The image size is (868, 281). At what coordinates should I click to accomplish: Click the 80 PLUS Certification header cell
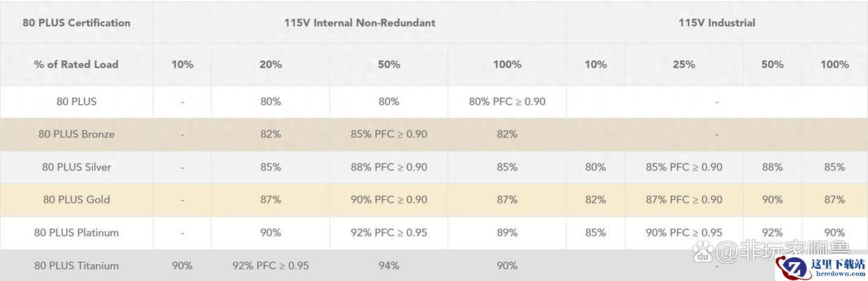coord(76,22)
